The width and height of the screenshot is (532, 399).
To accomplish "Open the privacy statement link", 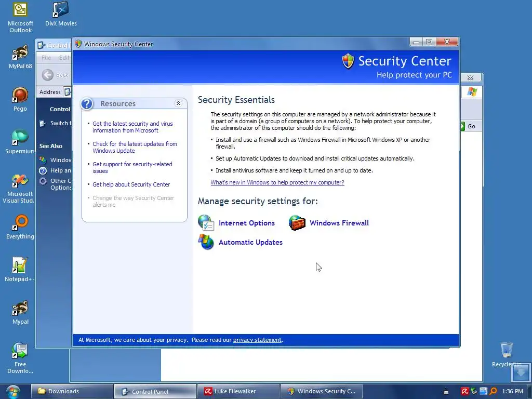I will click(x=257, y=340).
